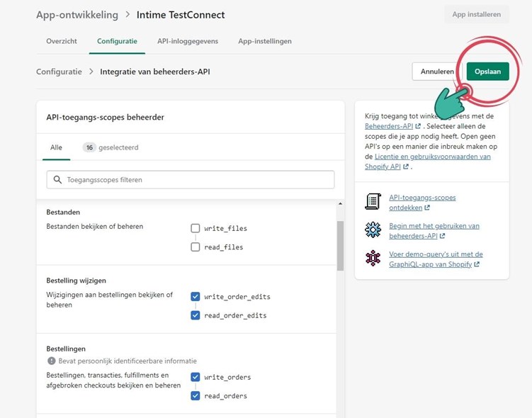The width and height of the screenshot is (532, 418).
Task: Enable the read_files checkbox
Action: pyautogui.click(x=196, y=247)
